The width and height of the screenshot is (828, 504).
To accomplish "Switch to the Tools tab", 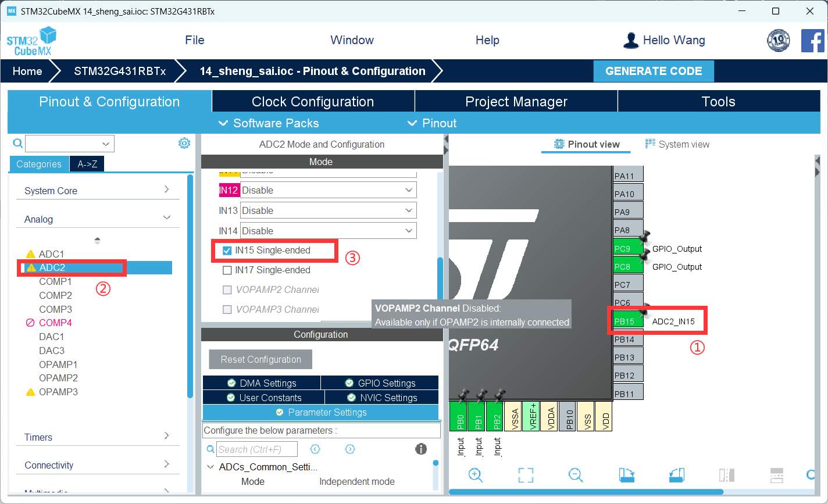I will [719, 102].
